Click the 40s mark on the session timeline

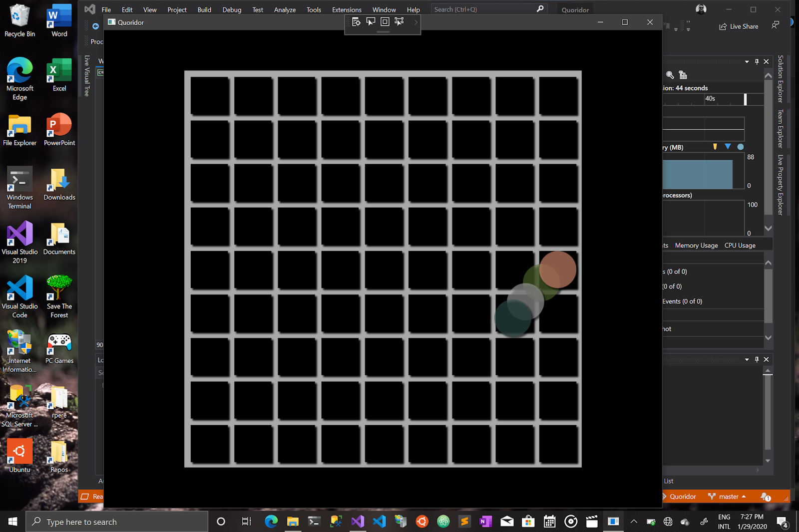710,99
